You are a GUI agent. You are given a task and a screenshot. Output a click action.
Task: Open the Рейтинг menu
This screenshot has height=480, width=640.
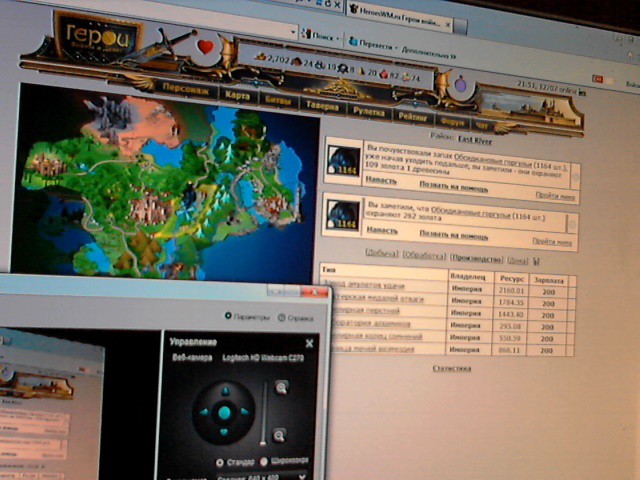[x=412, y=117]
